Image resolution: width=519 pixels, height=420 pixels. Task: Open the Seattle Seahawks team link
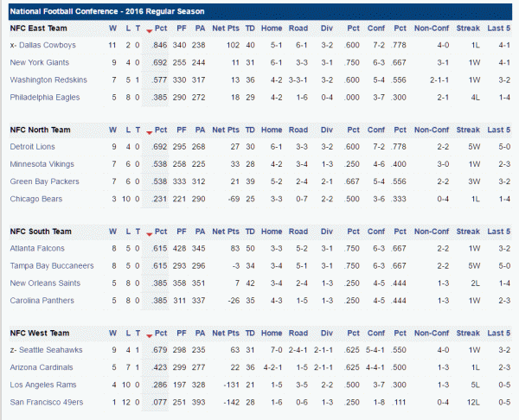tap(51, 350)
